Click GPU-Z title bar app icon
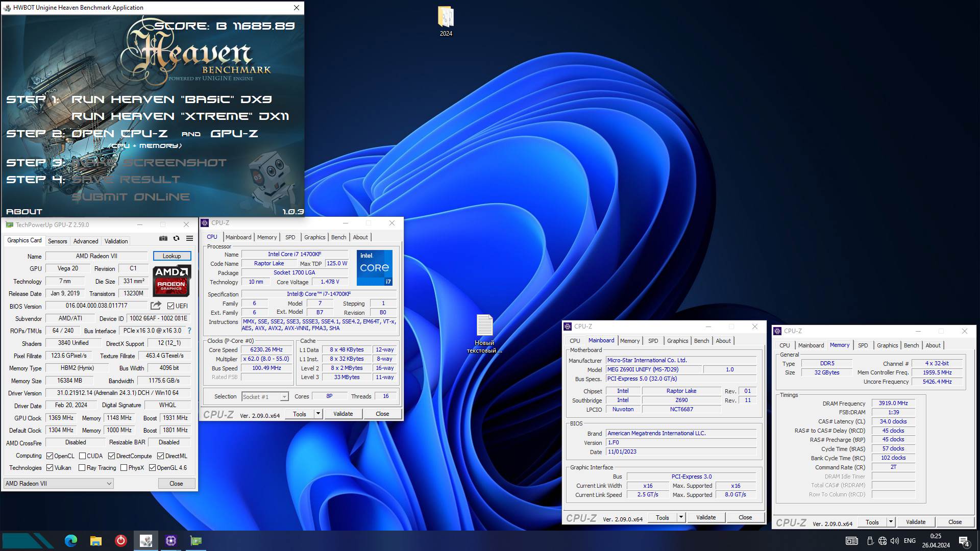The height and width of the screenshot is (551, 980). [9, 224]
